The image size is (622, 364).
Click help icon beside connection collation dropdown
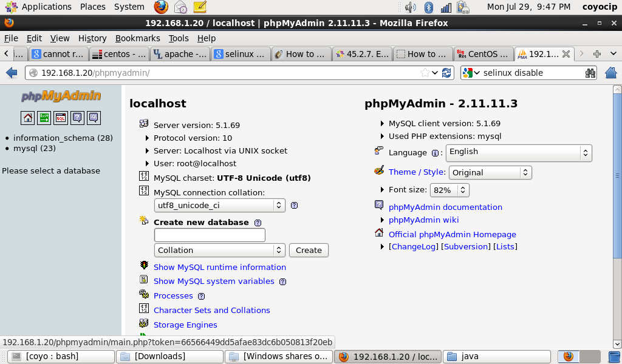[294, 205]
